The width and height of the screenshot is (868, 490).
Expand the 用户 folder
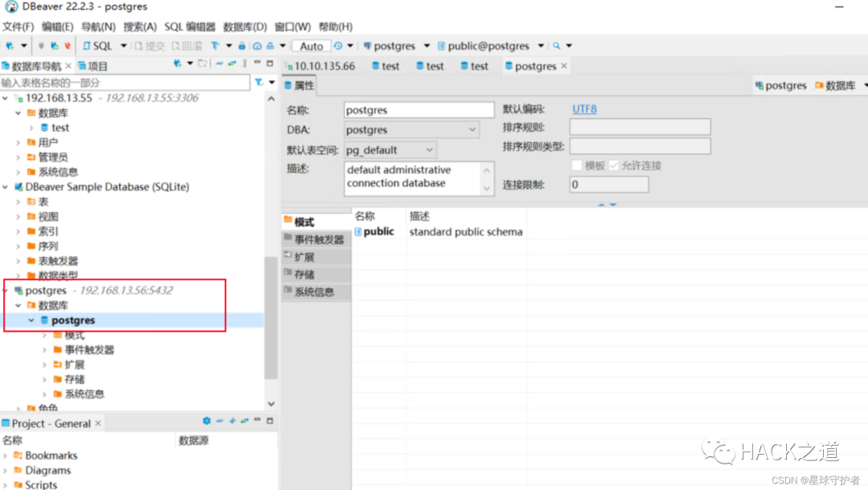point(18,143)
